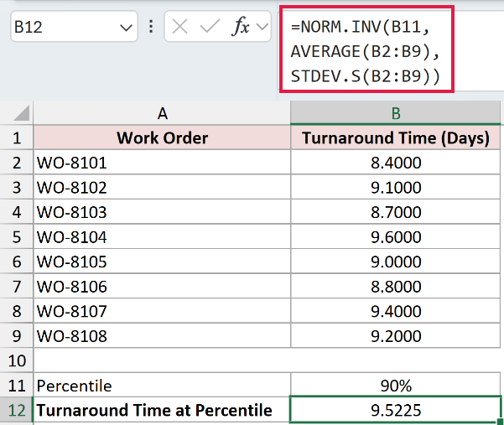Click the three-dot formula bar handle

pyautogui.click(x=151, y=27)
